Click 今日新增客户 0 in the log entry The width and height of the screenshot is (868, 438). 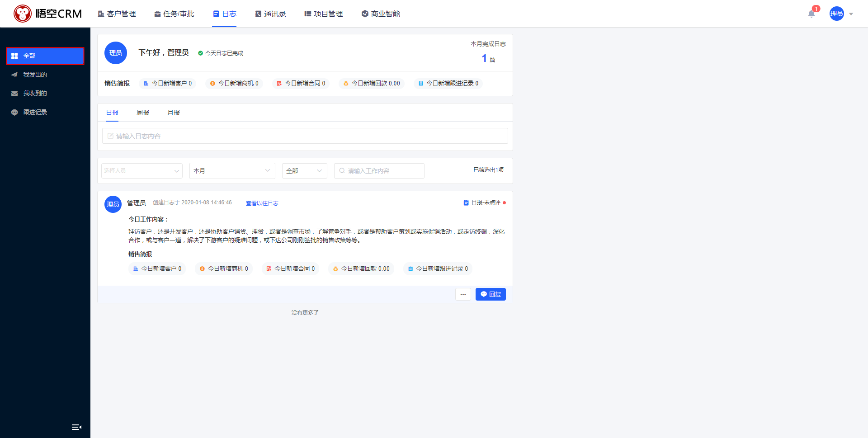(157, 268)
